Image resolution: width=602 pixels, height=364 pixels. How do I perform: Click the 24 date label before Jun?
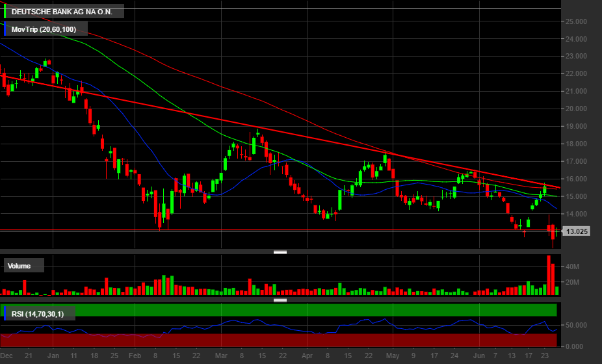454,356
